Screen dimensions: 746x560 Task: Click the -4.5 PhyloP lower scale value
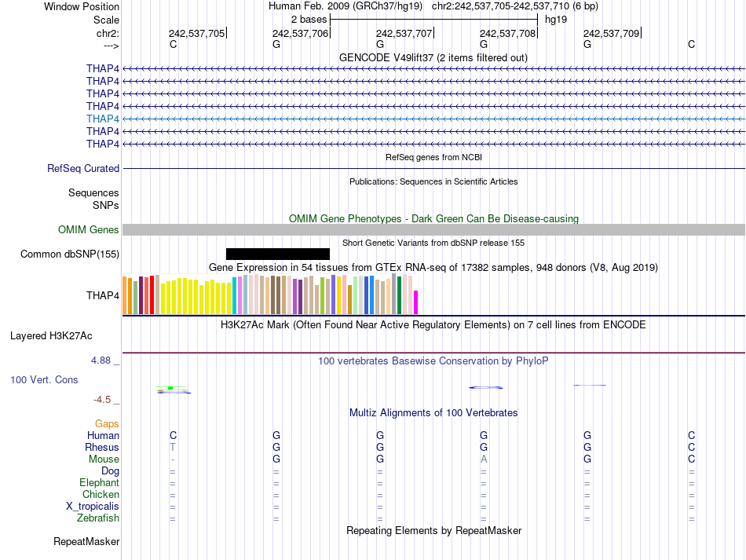tap(102, 400)
